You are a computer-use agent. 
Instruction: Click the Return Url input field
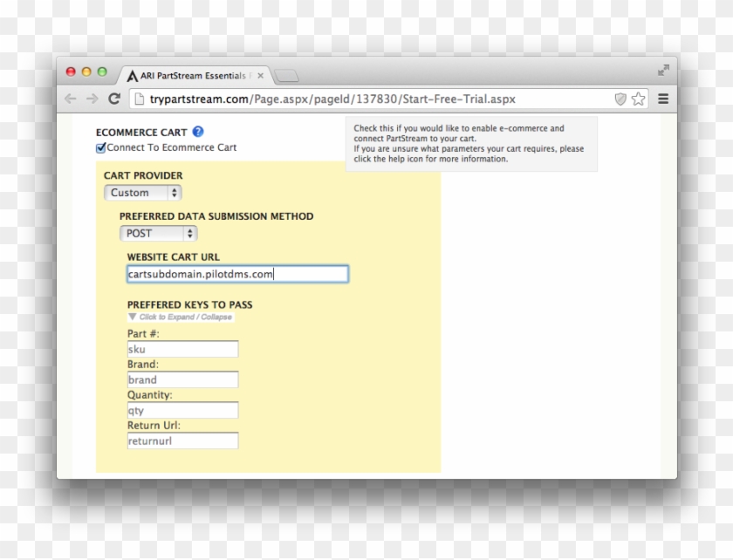coord(182,440)
